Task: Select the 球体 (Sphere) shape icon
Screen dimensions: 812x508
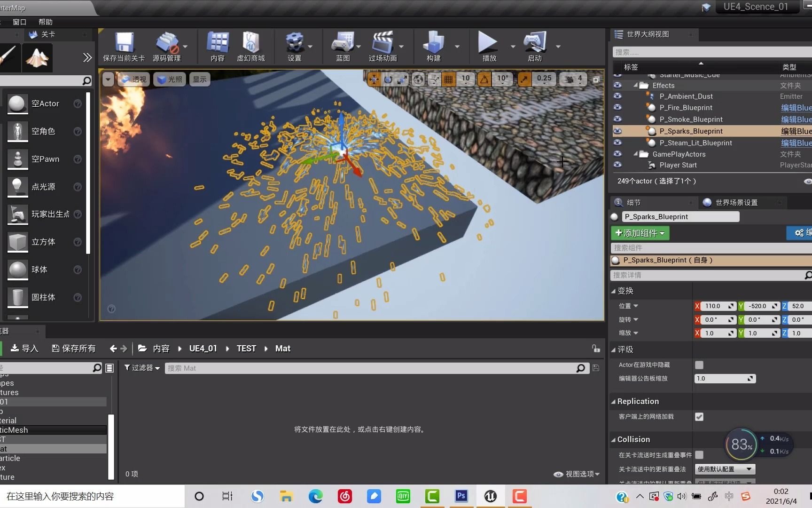Action: (17, 269)
